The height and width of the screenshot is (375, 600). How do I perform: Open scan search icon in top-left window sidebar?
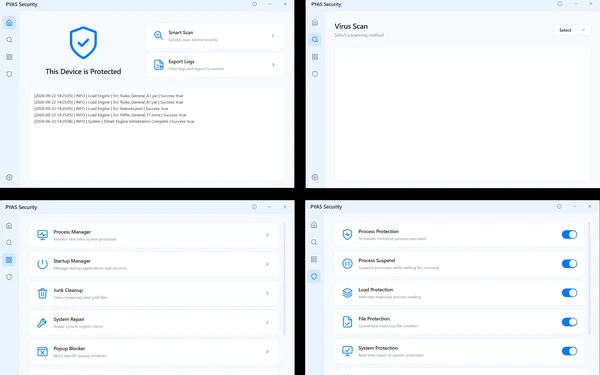pos(10,40)
